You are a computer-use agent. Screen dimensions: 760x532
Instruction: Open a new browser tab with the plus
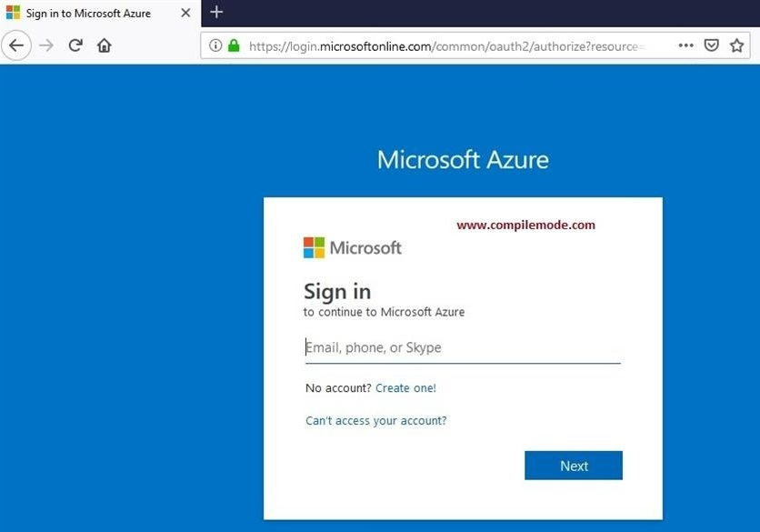216,13
